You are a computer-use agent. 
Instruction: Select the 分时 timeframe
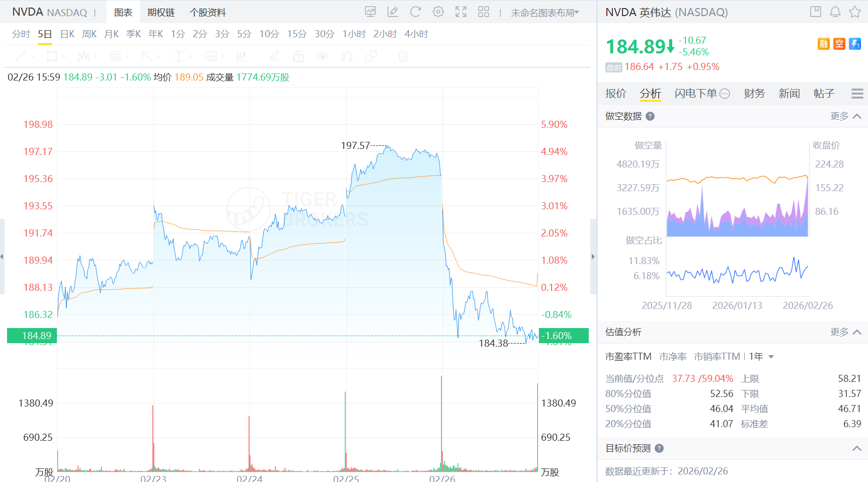21,34
